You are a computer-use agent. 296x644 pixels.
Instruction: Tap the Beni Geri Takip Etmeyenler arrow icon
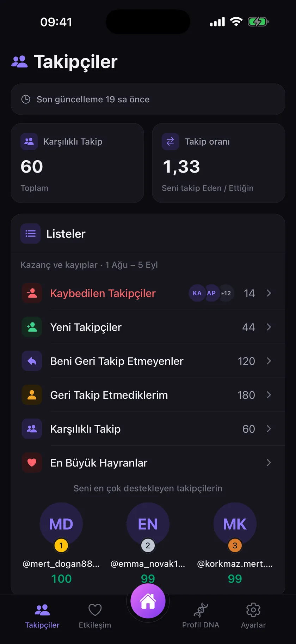[32, 361]
